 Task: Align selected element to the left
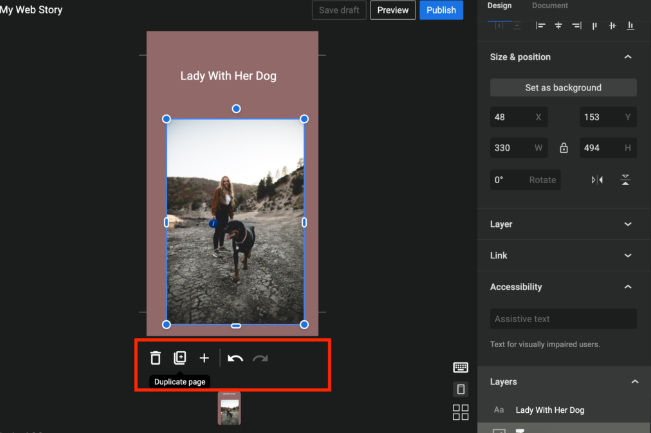(541, 26)
